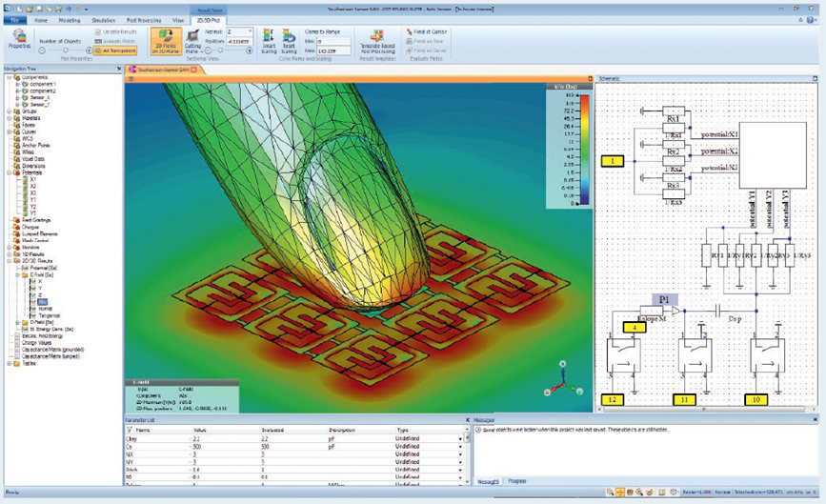Expand the Potentials tree node
The width and height of the screenshot is (826, 504).
[10, 172]
